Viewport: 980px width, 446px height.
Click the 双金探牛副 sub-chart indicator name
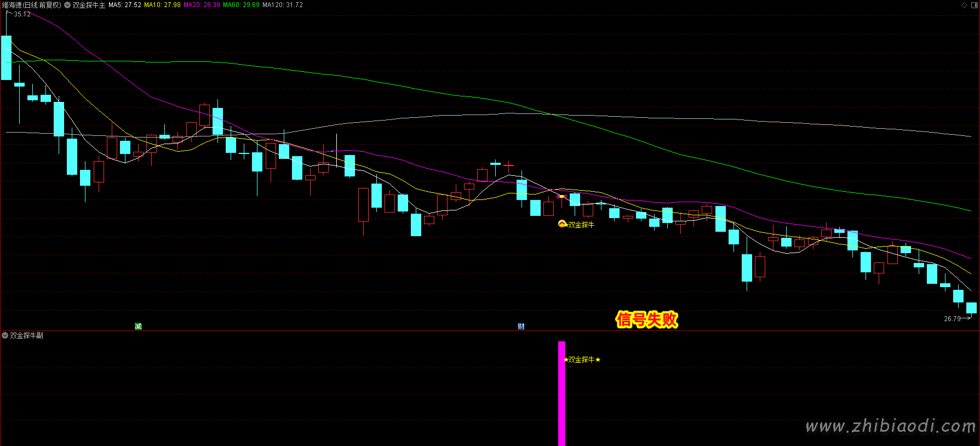tap(26, 335)
